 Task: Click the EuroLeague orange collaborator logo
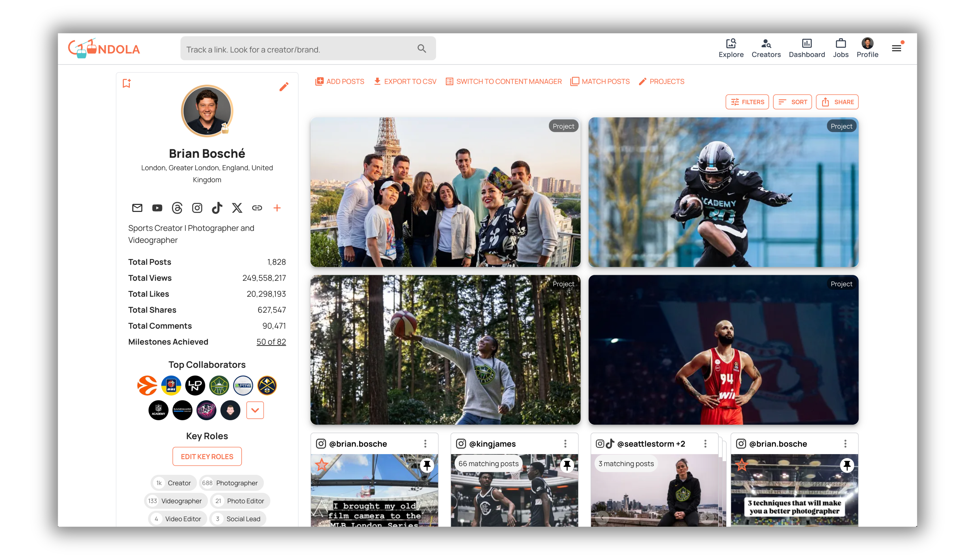(147, 385)
